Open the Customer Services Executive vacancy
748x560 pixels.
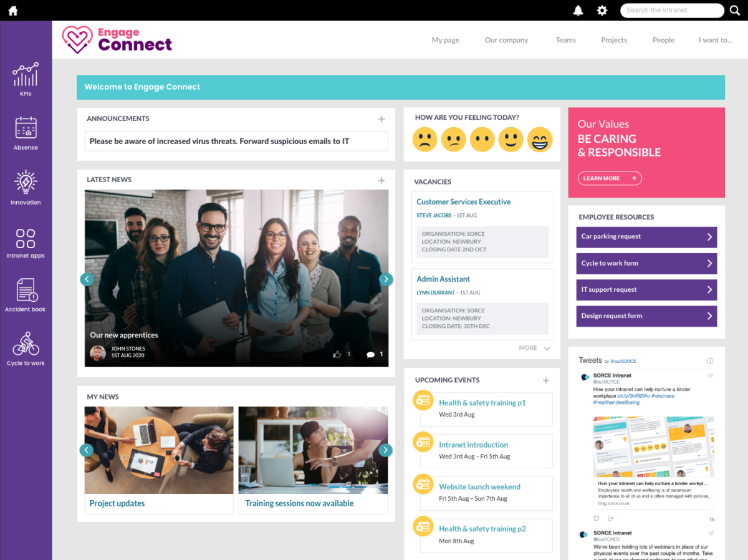[463, 201]
